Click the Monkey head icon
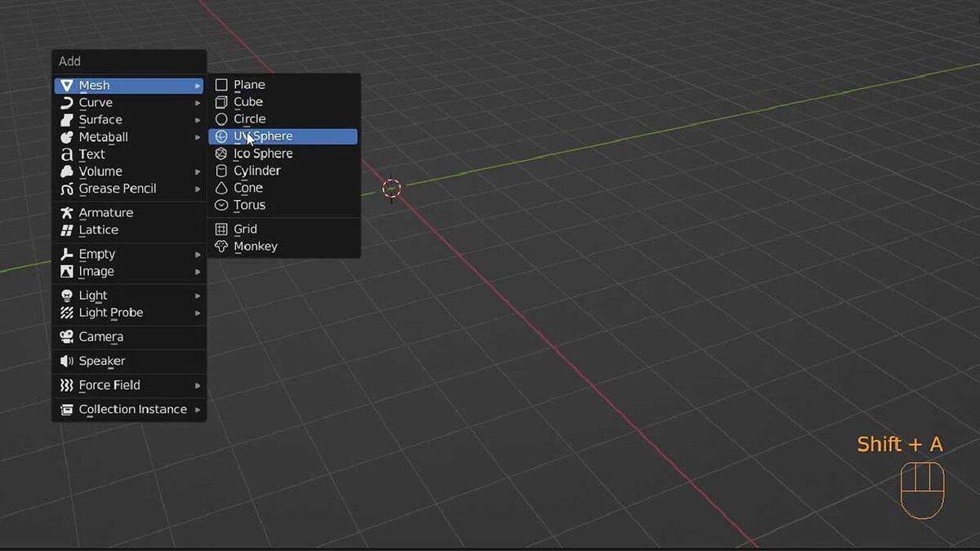 pyautogui.click(x=221, y=247)
